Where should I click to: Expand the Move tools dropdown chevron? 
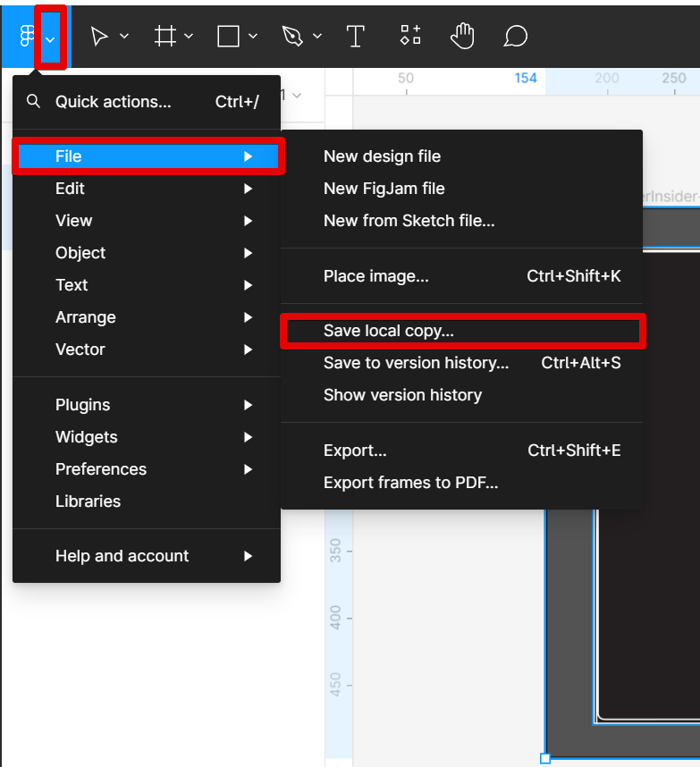pyautogui.click(x=124, y=37)
